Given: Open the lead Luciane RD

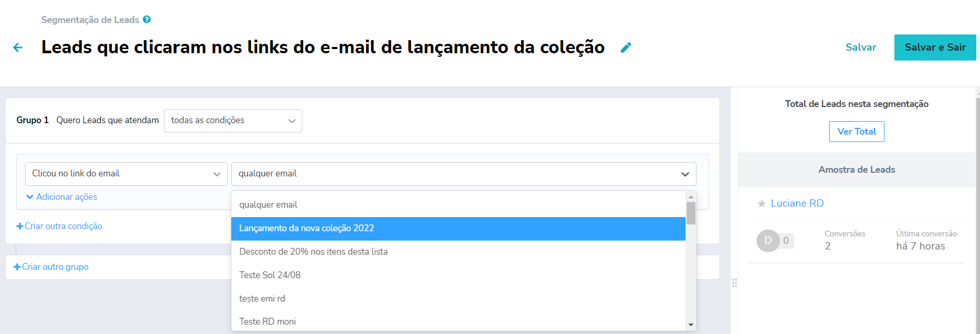Looking at the screenshot, I should pos(796,203).
